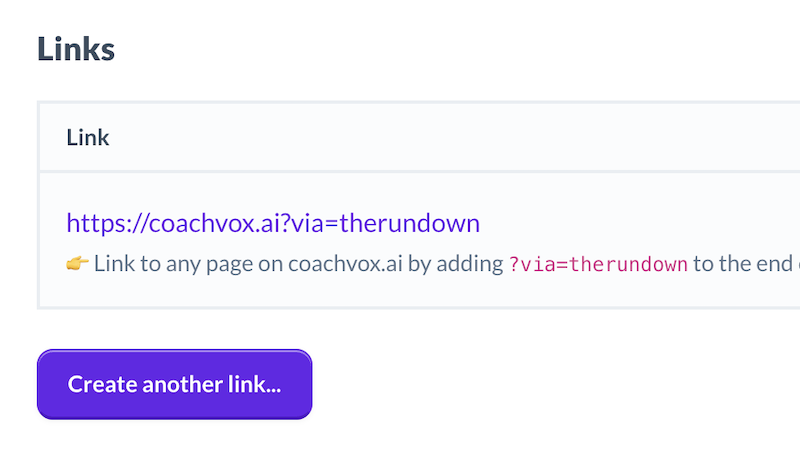
Task: Click 'therundown' at end of purple URL
Action: click(x=410, y=223)
